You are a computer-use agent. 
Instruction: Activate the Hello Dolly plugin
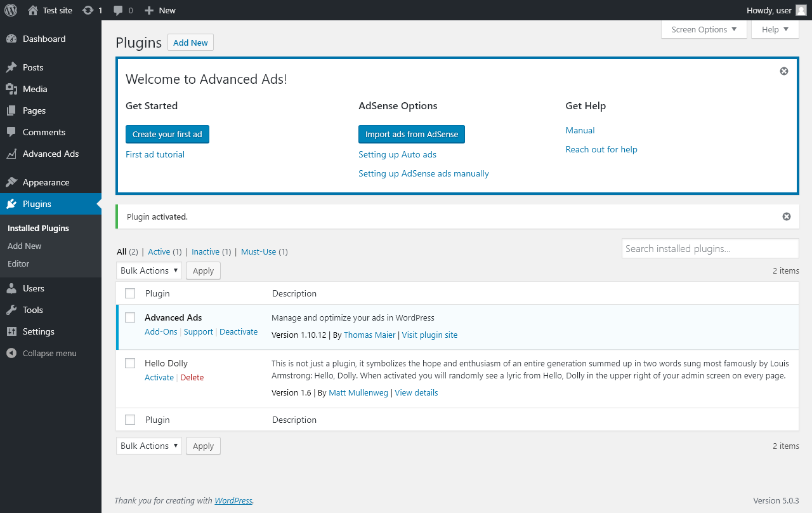(159, 377)
